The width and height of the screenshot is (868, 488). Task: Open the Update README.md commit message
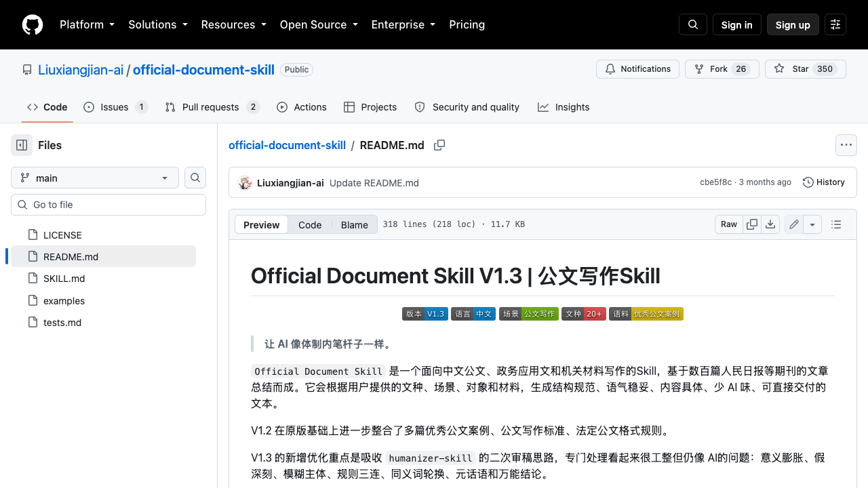pos(374,183)
